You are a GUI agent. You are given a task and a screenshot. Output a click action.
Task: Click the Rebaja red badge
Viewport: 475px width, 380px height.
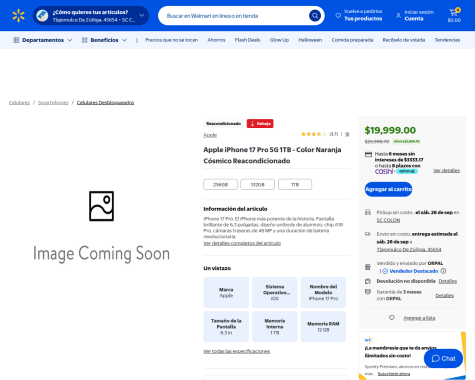pos(260,124)
